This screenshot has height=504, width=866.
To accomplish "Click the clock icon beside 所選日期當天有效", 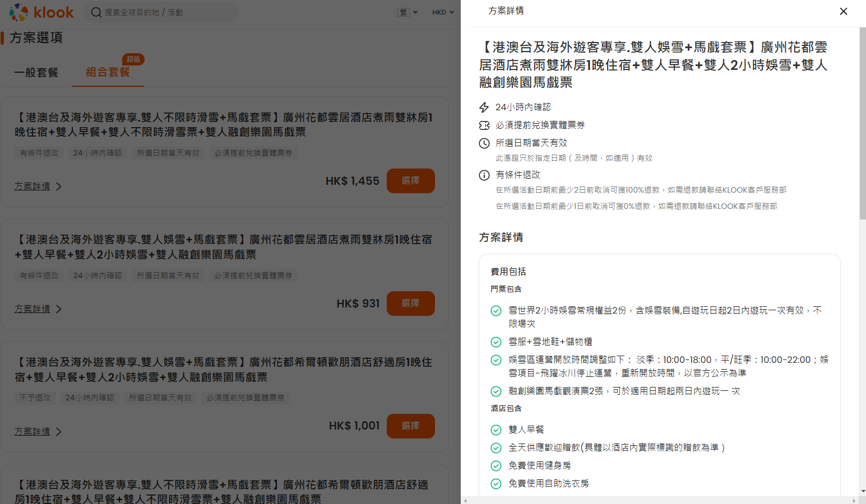I will tap(484, 143).
